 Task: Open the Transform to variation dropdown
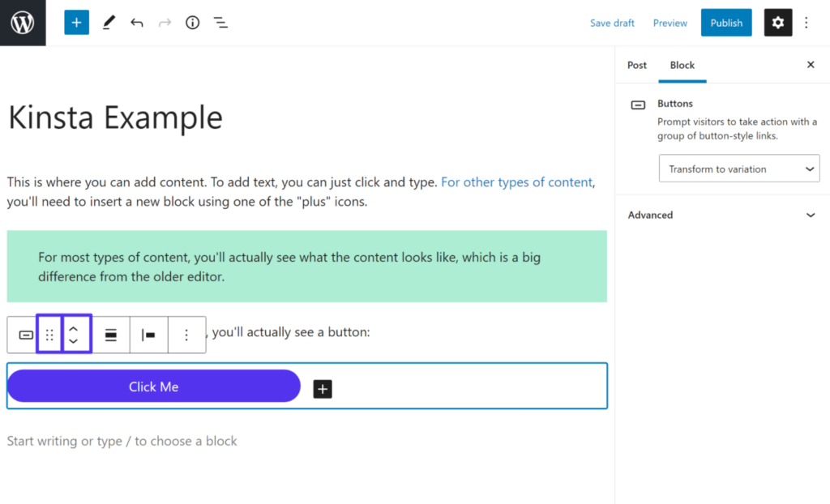tap(738, 169)
